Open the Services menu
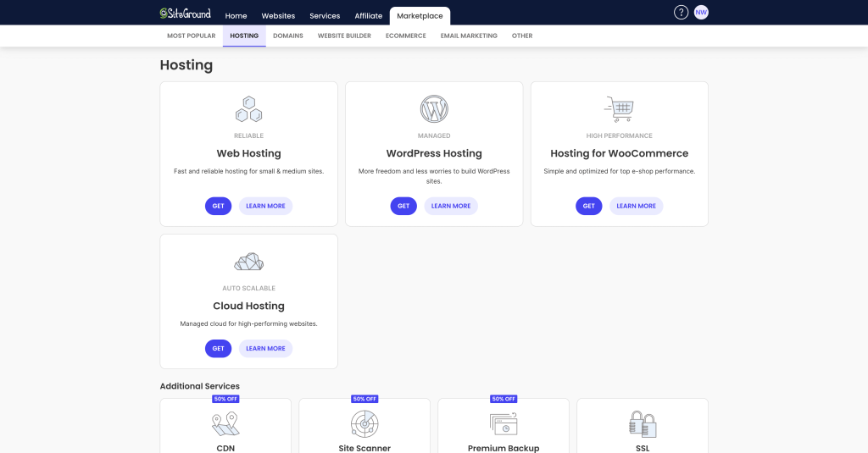 (x=325, y=16)
